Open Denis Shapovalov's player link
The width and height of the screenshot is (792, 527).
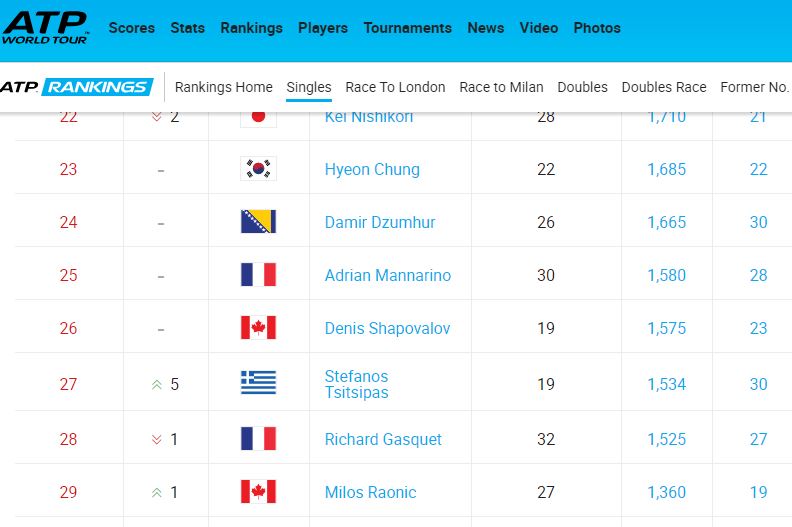387,328
